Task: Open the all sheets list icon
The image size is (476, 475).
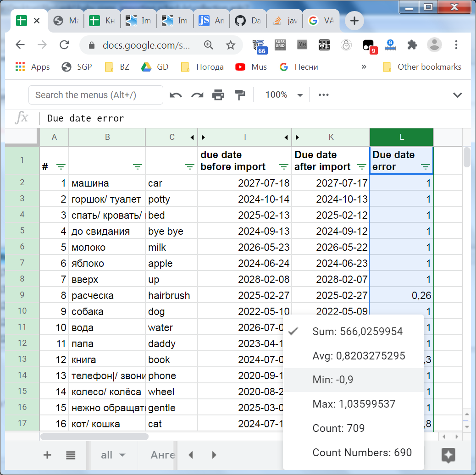Action: pyautogui.click(x=70, y=455)
